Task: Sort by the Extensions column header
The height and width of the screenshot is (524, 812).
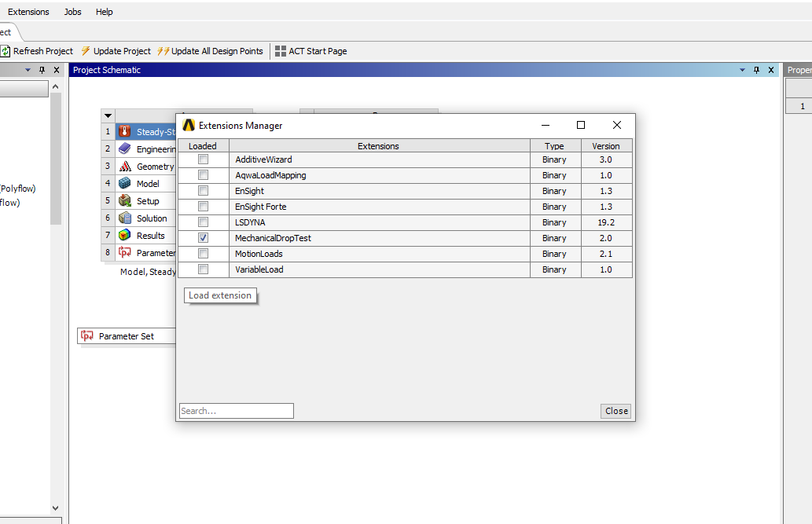Action: (379, 146)
